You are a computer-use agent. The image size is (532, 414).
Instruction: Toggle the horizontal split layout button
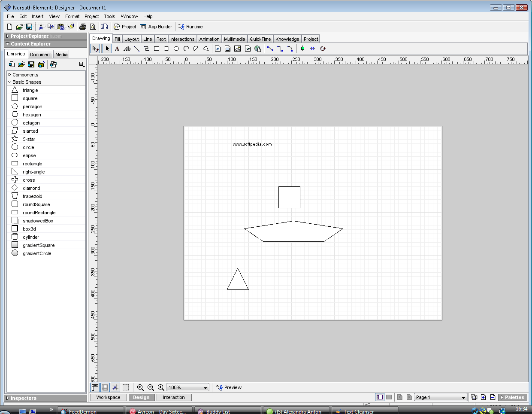(x=389, y=397)
